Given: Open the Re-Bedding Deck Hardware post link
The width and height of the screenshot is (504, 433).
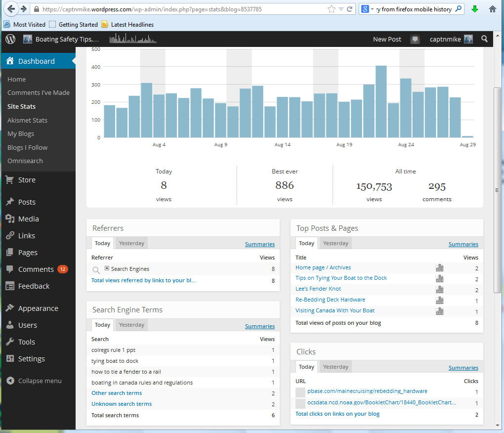Looking at the screenshot, I should (330, 300).
